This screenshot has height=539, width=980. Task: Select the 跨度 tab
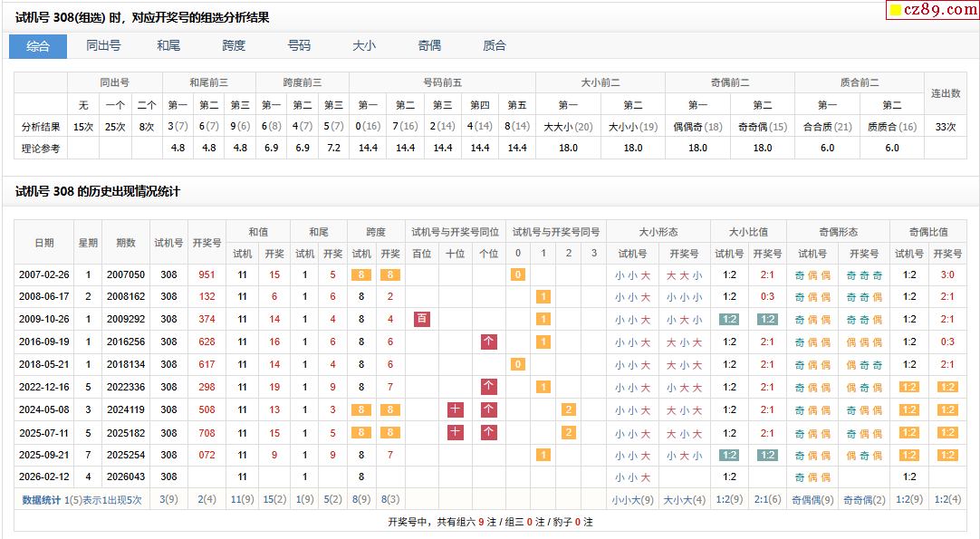[234, 46]
